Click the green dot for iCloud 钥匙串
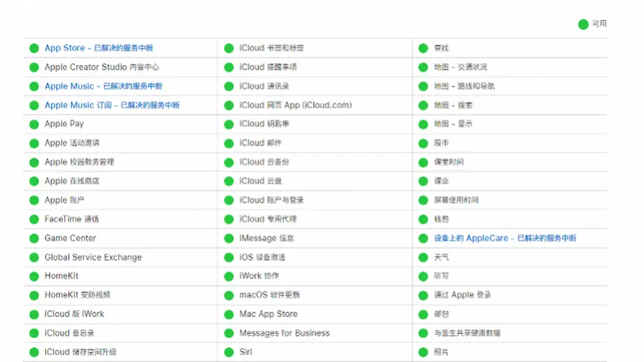The width and height of the screenshot is (644, 362). [229, 125]
